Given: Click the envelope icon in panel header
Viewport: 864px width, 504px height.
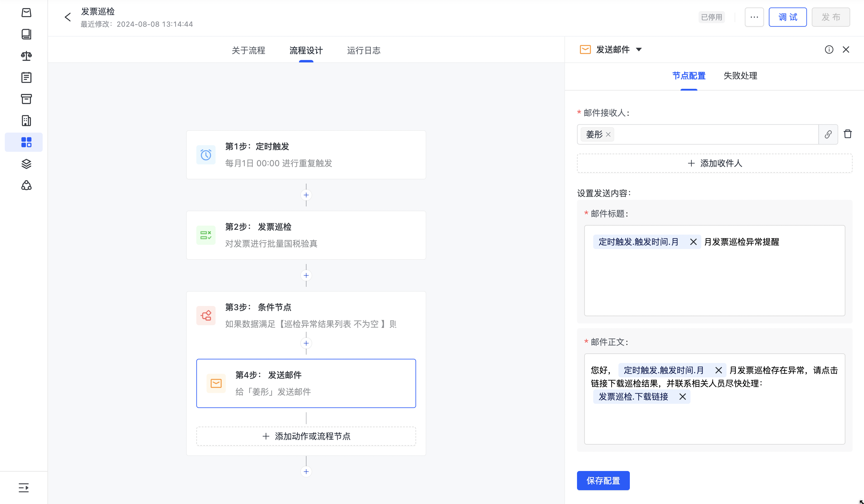Looking at the screenshot, I should coord(585,50).
